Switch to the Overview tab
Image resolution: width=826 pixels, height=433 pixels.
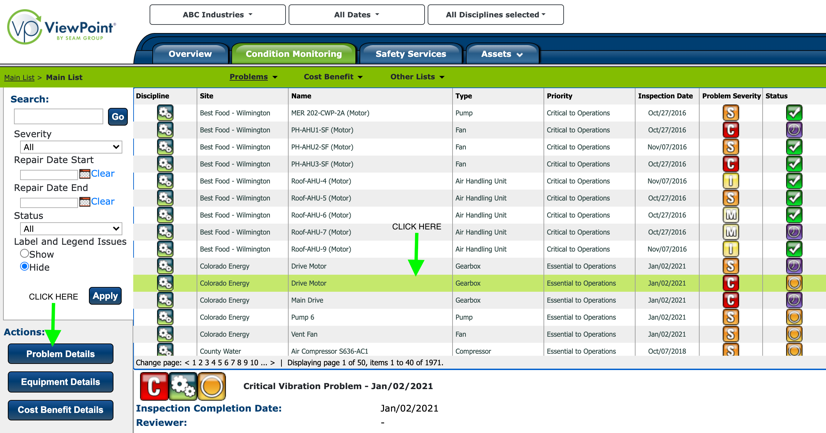[x=190, y=54]
